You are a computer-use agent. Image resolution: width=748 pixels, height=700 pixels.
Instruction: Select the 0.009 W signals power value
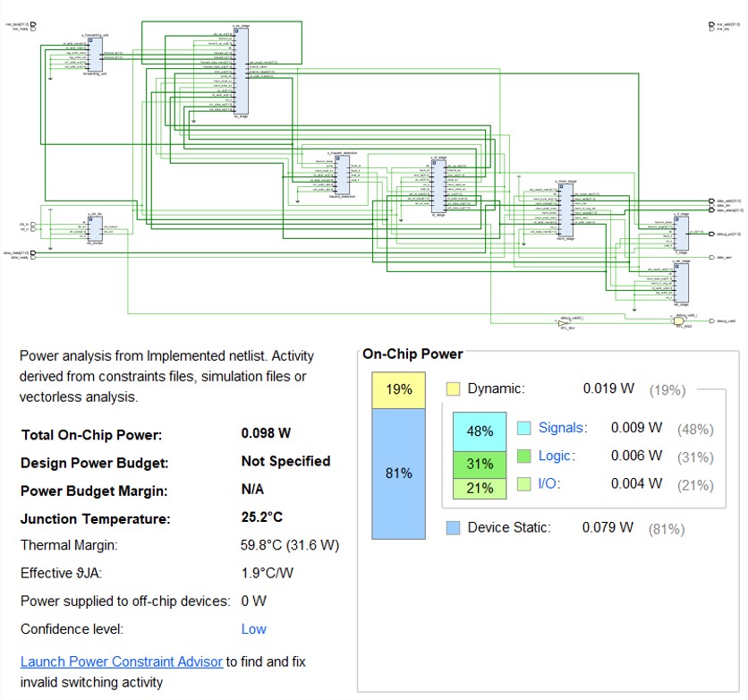tap(636, 428)
